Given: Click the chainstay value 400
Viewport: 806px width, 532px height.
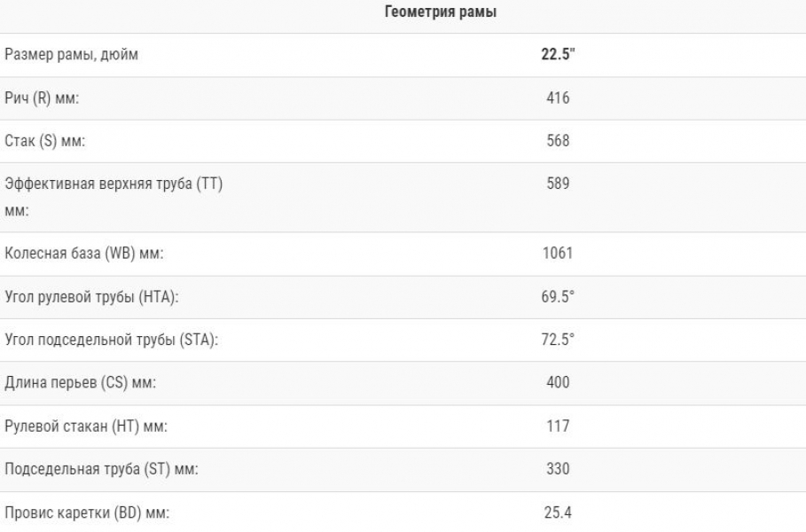Looking at the screenshot, I should click(x=558, y=382).
